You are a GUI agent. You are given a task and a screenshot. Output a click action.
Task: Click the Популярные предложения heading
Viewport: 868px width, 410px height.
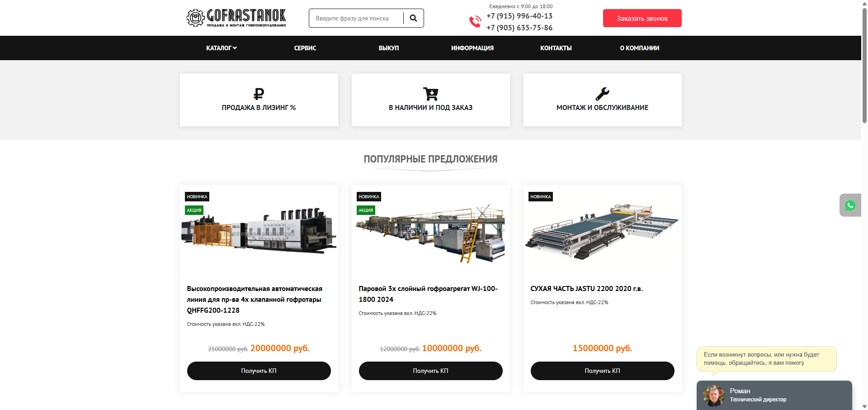pos(430,159)
